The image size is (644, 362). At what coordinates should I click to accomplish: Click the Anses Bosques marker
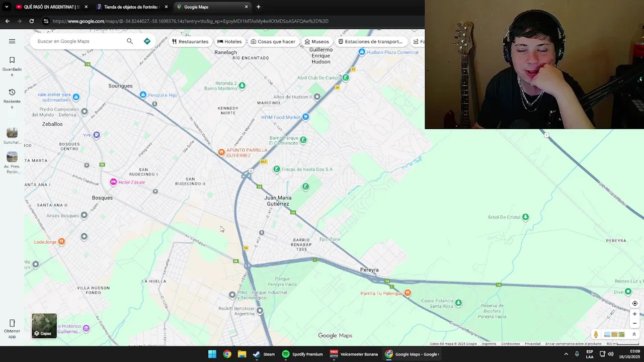click(x=84, y=216)
